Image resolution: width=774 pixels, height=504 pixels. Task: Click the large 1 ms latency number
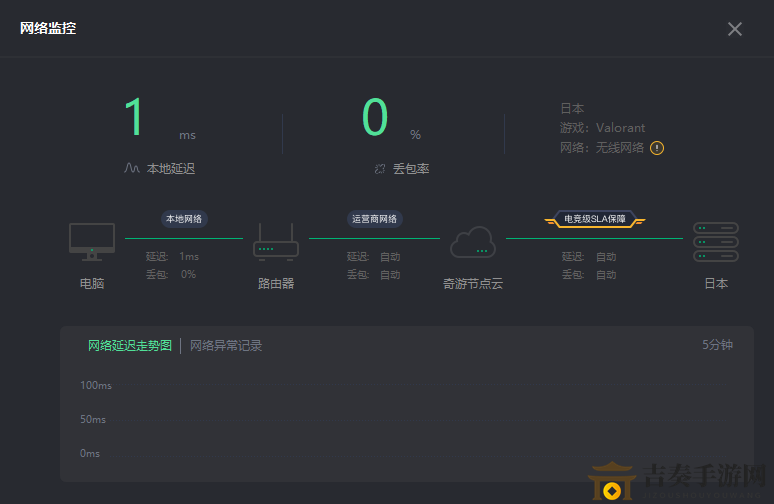click(134, 117)
